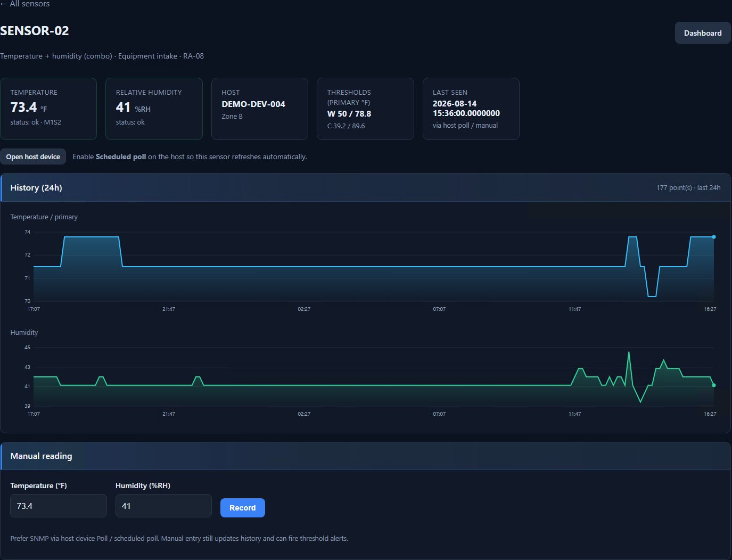Click latest point on humidity chart
Viewport: 732px width, 560px height.
click(x=714, y=385)
